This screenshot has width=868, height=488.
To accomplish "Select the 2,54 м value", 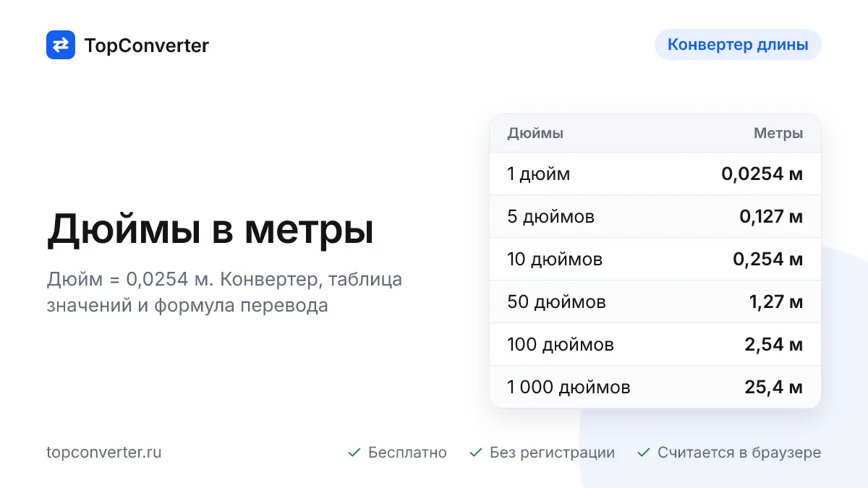I will [x=774, y=344].
